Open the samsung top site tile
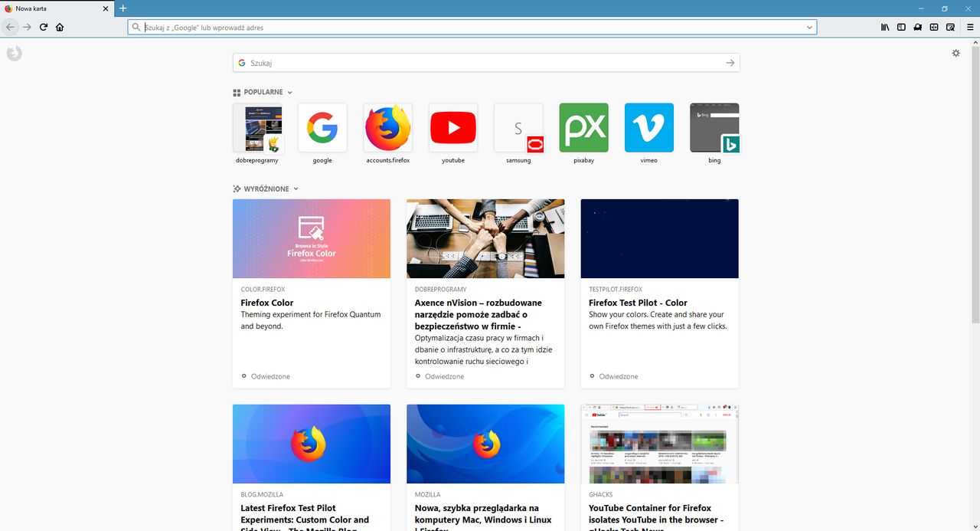This screenshot has height=531, width=980. [x=518, y=128]
